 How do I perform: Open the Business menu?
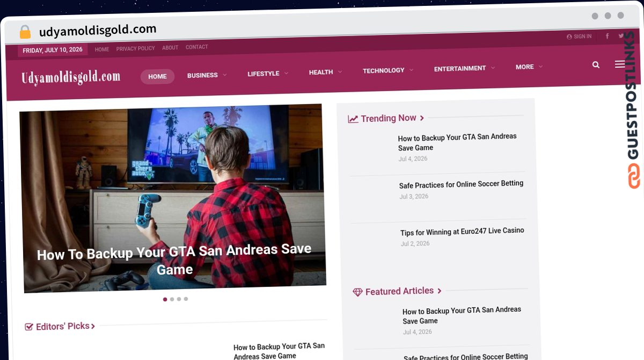pyautogui.click(x=202, y=75)
